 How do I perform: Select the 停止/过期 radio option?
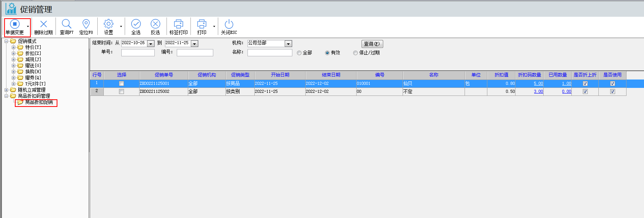(355, 53)
